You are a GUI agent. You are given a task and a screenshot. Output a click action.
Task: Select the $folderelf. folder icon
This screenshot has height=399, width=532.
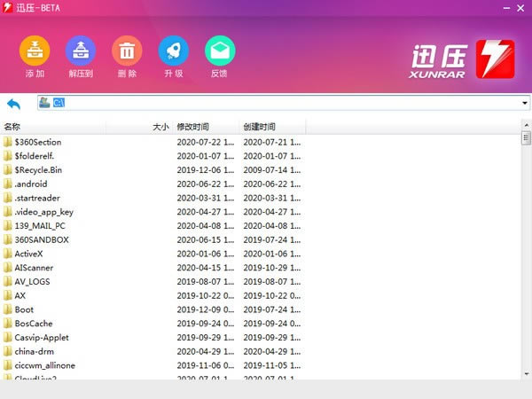pos(7,156)
